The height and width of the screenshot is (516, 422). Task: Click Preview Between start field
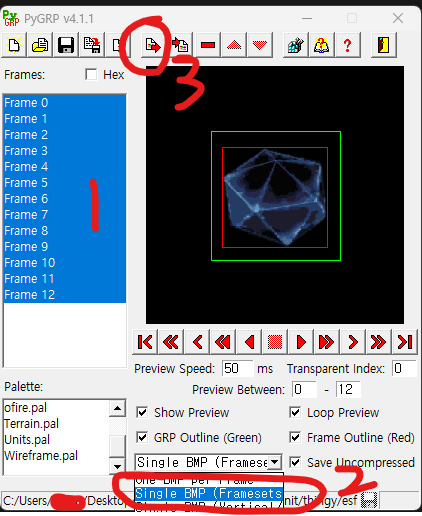click(305, 389)
